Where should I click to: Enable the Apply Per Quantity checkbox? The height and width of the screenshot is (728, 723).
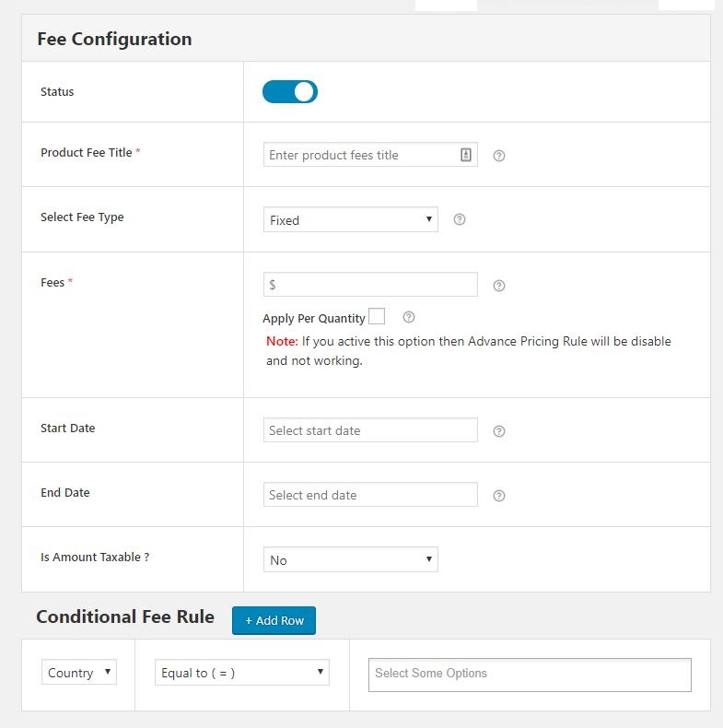click(x=377, y=316)
